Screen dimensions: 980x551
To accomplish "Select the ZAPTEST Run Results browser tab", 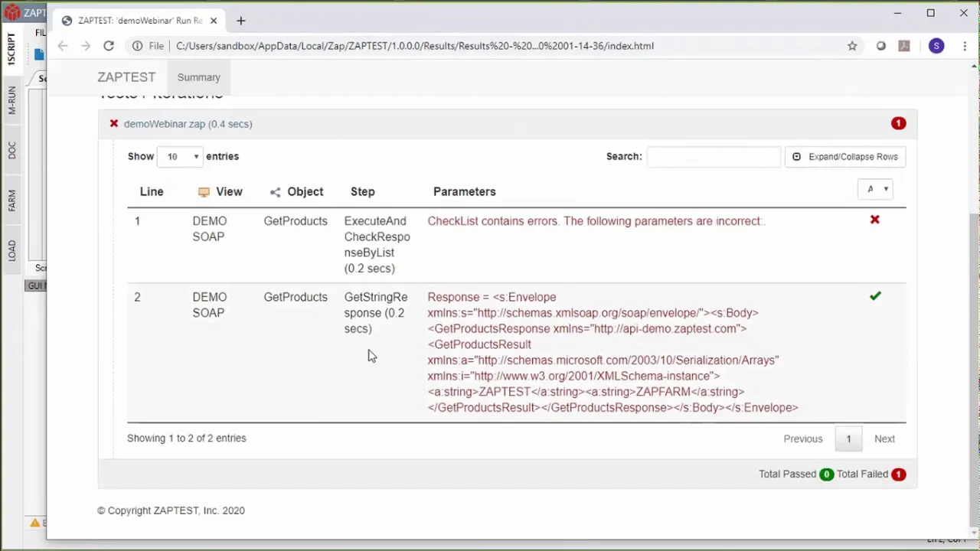I will pos(140,21).
